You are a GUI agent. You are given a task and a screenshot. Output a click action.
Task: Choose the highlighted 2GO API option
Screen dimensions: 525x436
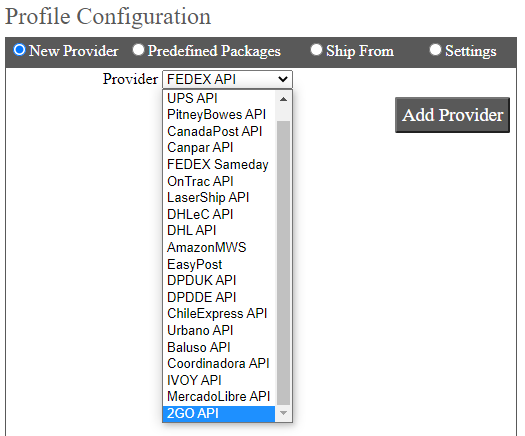(x=219, y=414)
